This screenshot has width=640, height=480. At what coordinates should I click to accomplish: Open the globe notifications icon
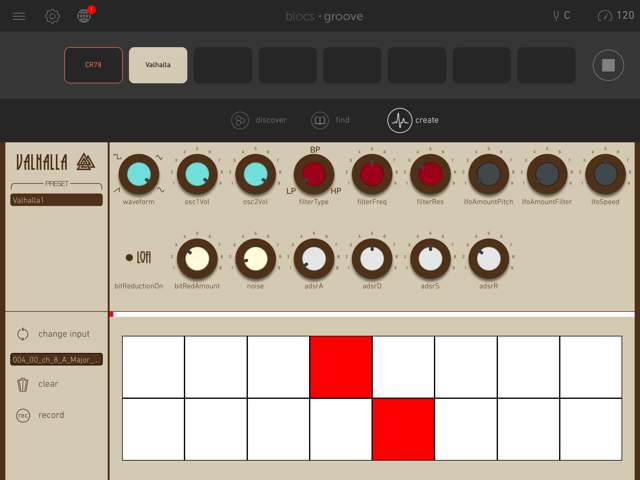tap(84, 16)
